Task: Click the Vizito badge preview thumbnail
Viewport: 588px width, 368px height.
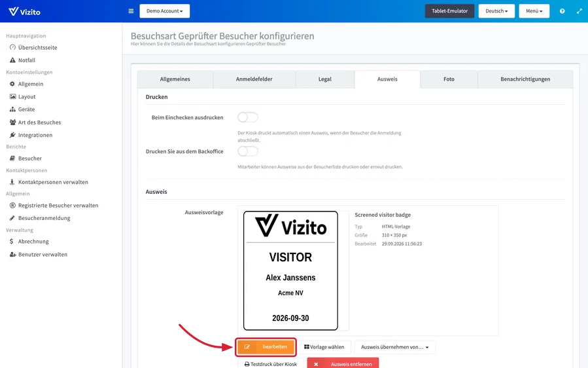Action: (290, 270)
